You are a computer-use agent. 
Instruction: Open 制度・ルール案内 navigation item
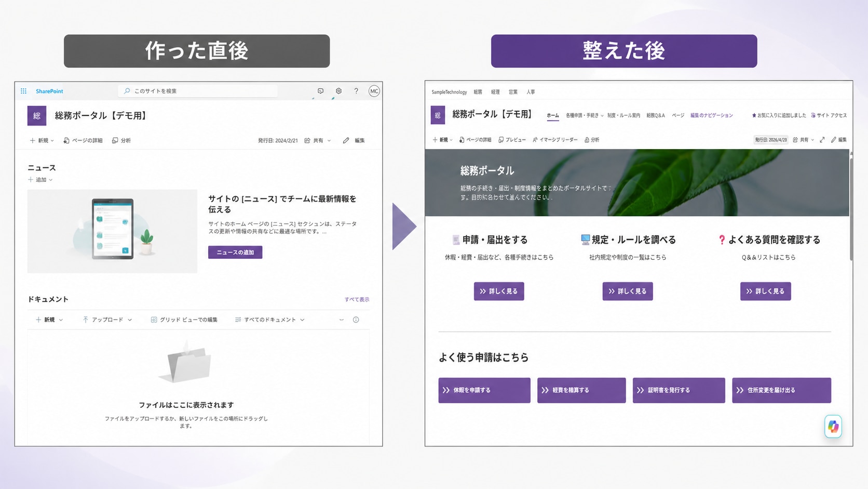pyautogui.click(x=624, y=115)
